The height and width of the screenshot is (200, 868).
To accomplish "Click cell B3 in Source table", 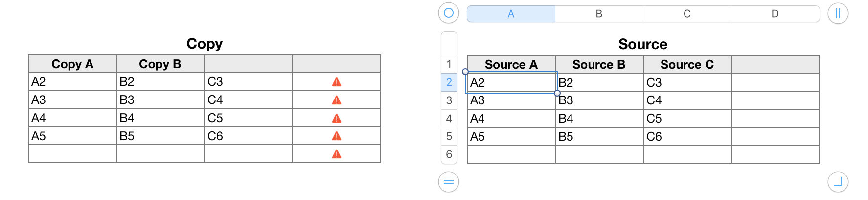I will coord(599,100).
